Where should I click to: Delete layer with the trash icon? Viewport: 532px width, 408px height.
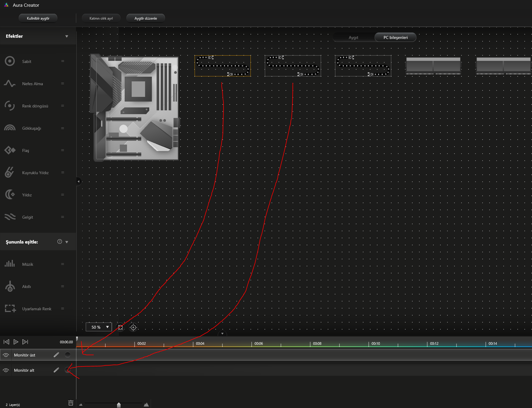pos(71,403)
